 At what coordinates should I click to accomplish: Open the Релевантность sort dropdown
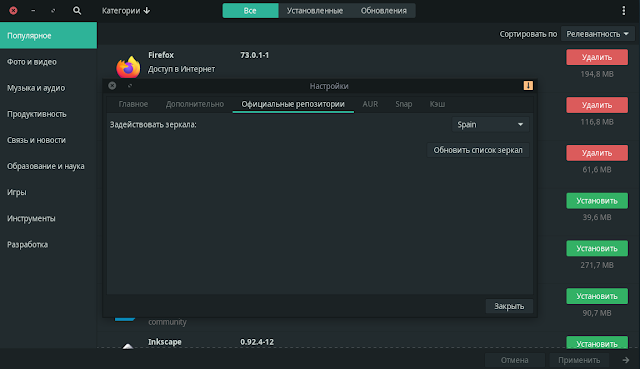point(598,34)
